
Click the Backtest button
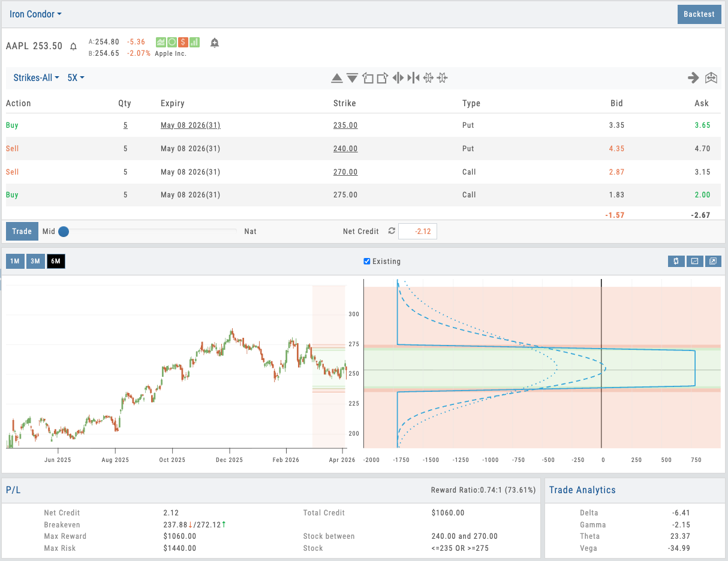699,14
